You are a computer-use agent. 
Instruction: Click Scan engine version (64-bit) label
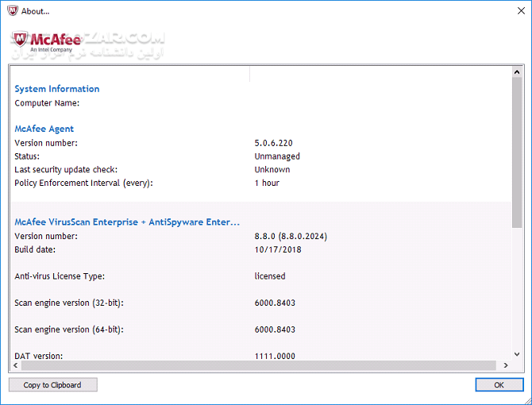69,330
